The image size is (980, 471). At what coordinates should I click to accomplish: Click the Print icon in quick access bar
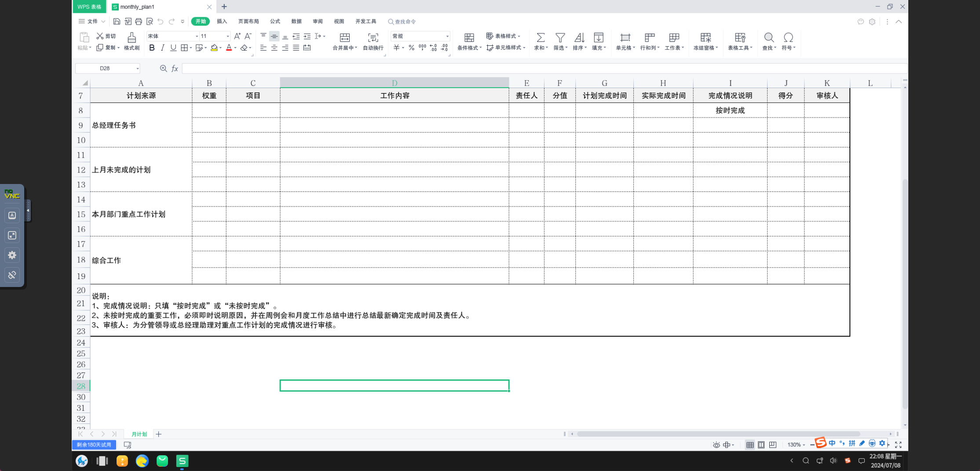(139, 22)
